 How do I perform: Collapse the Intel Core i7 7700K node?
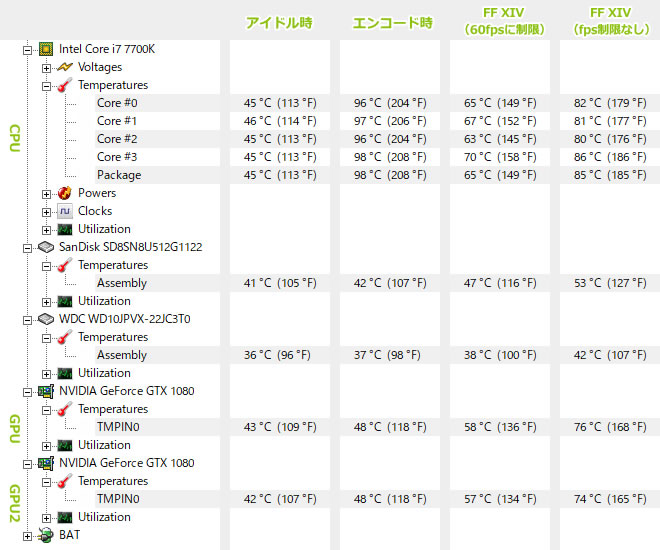click(27, 50)
